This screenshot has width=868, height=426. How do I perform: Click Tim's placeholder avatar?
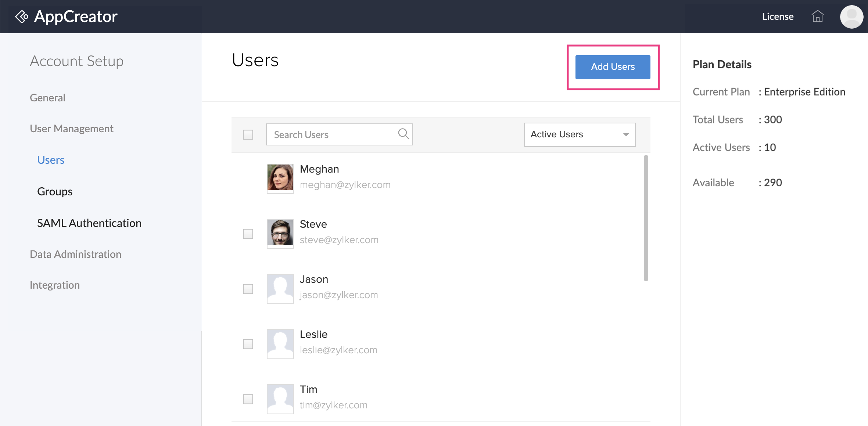280,398
